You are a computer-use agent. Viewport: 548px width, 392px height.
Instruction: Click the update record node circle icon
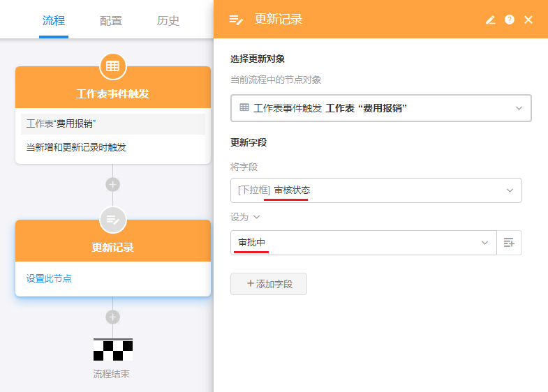click(x=112, y=220)
